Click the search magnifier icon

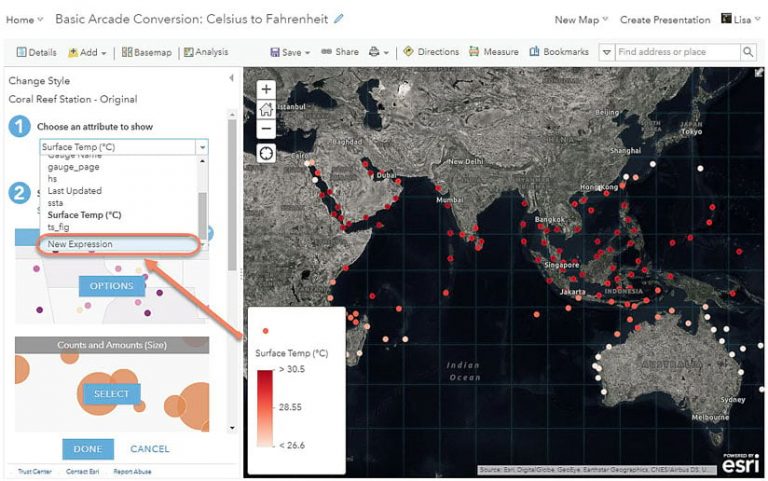point(748,52)
